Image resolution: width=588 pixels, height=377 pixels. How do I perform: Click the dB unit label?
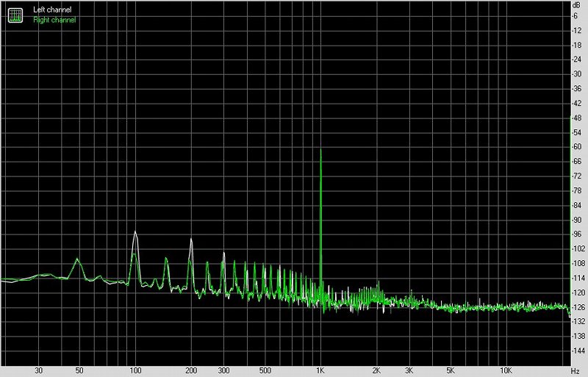576,5
